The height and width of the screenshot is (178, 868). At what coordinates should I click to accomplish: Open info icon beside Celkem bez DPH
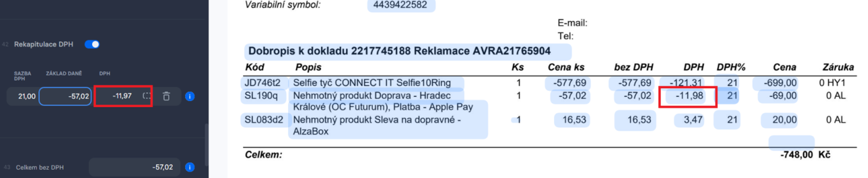190,167
